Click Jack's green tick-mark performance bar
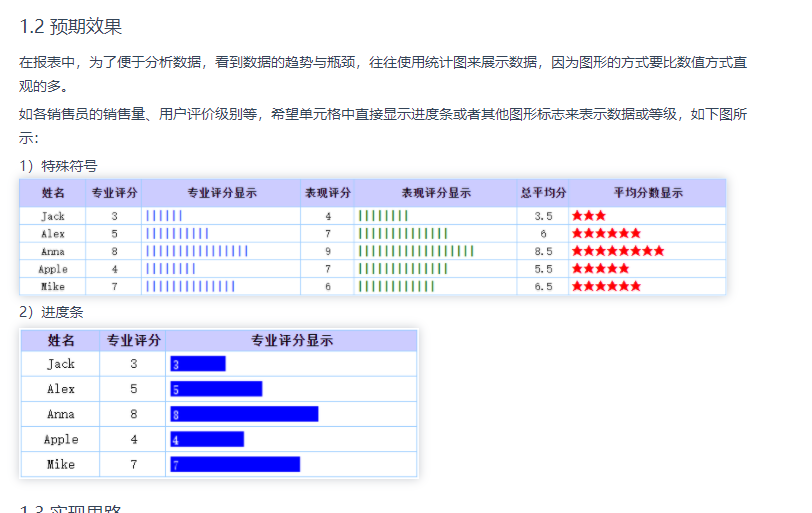This screenshot has height=513, width=812. pyautogui.click(x=383, y=216)
